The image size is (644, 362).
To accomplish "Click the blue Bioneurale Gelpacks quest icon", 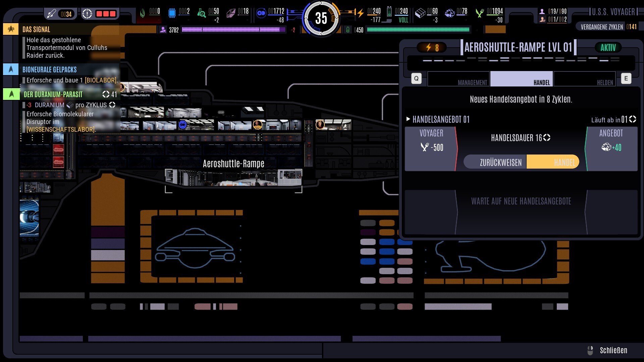I will pos(11,69).
